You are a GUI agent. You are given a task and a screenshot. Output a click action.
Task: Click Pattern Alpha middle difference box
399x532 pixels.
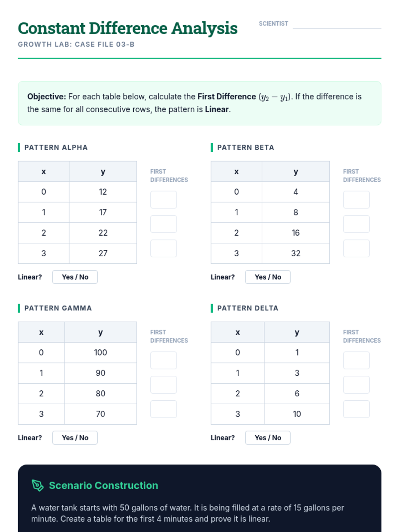pyautogui.click(x=163, y=224)
